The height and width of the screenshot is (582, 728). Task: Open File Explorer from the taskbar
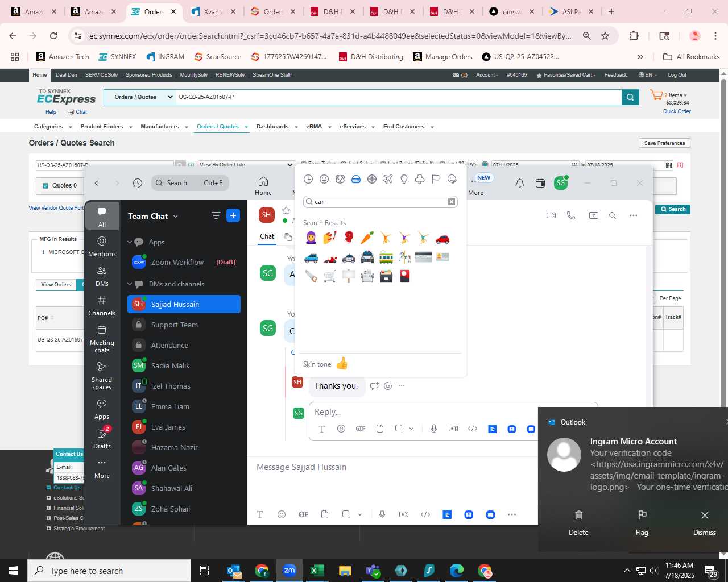345,571
